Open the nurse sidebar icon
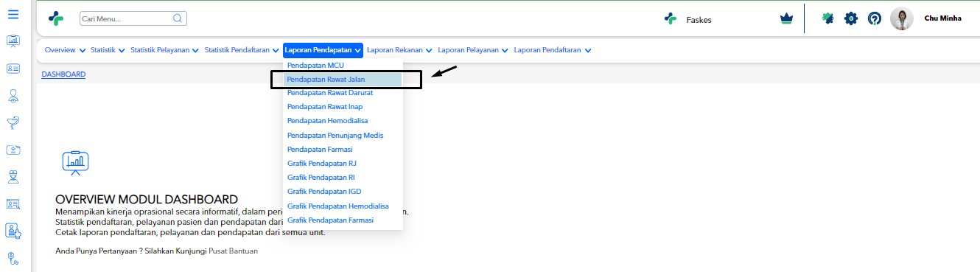This screenshot has width=980, height=272. click(13, 177)
